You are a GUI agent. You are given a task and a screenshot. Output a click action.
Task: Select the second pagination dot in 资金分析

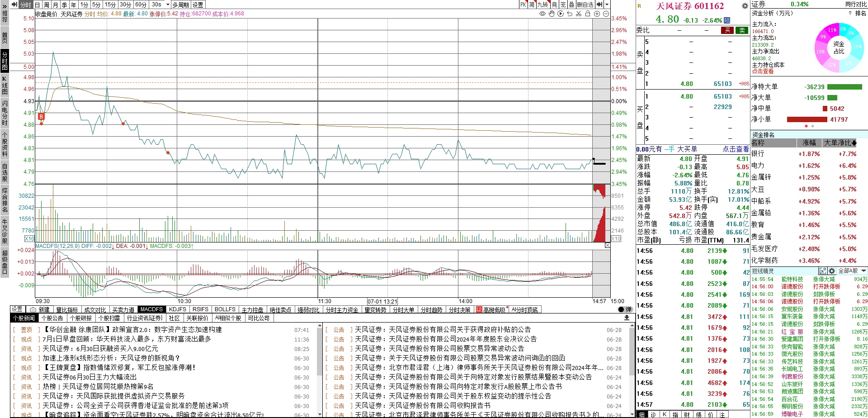[812, 126]
